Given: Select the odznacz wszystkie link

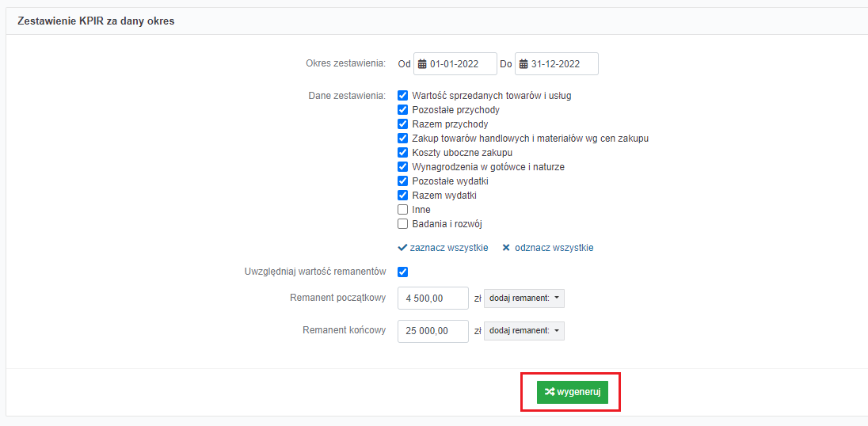Looking at the screenshot, I should click(554, 248).
